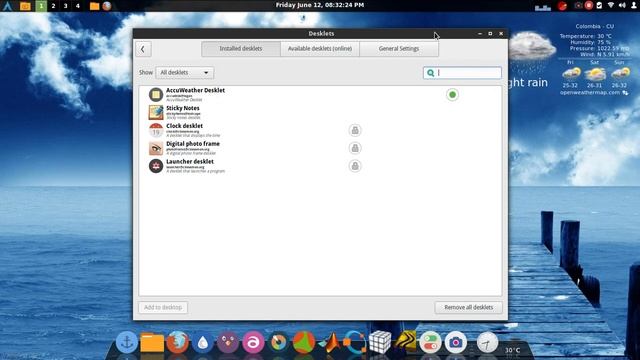Open the General Settings tab
The height and width of the screenshot is (360, 640).
pos(399,49)
